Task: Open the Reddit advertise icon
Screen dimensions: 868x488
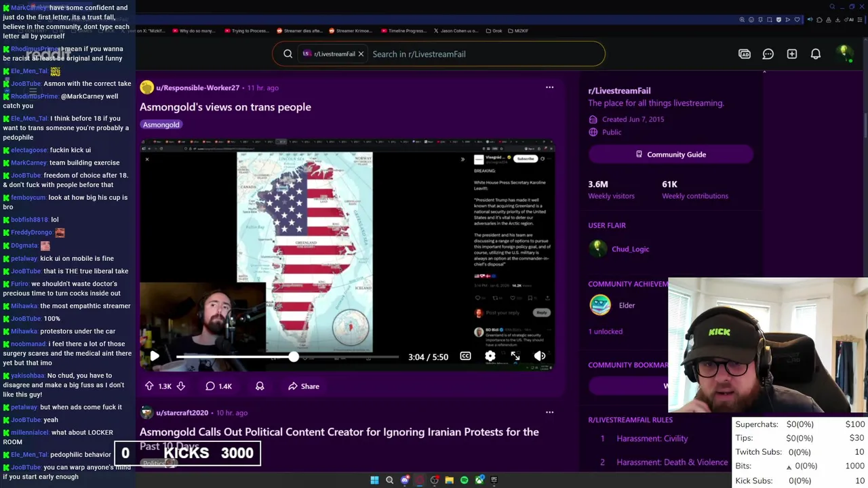Action: [745, 54]
